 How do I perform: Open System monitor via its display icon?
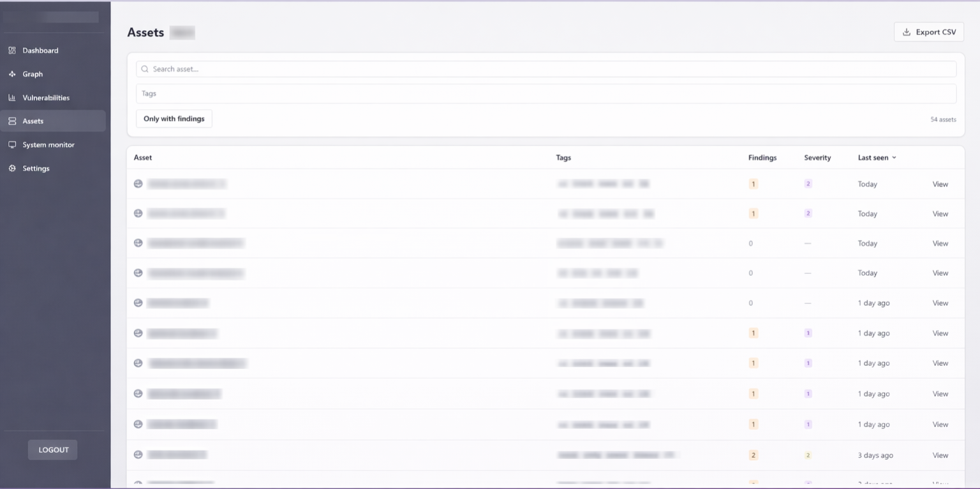point(13,144)
